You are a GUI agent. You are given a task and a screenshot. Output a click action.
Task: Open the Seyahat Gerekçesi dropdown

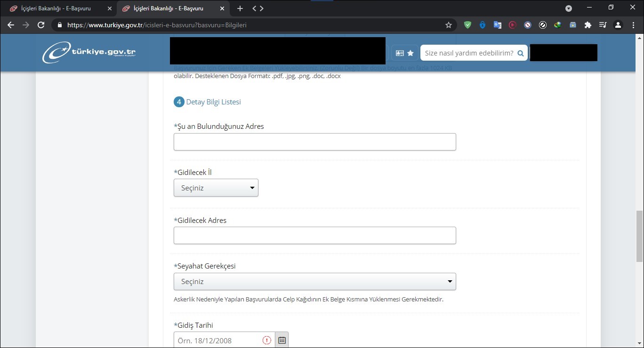click(314, 282)
